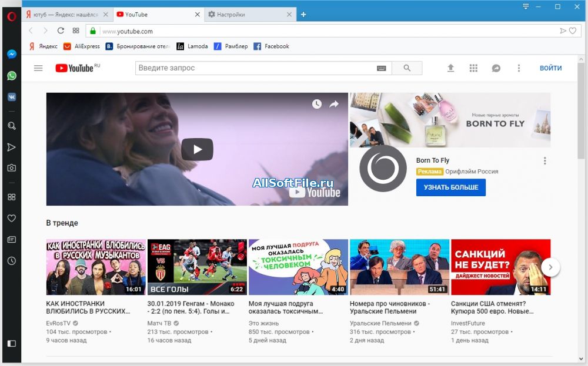
Task: Play the featured promo video
Action: [197, 149]
